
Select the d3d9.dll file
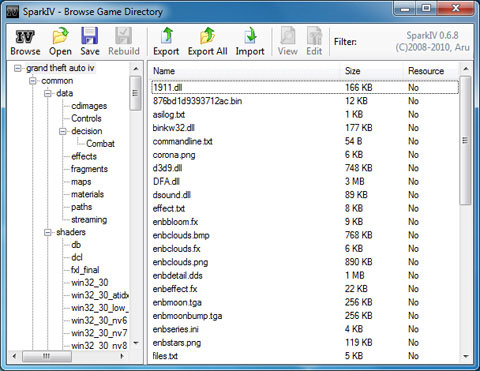[167, 168]
